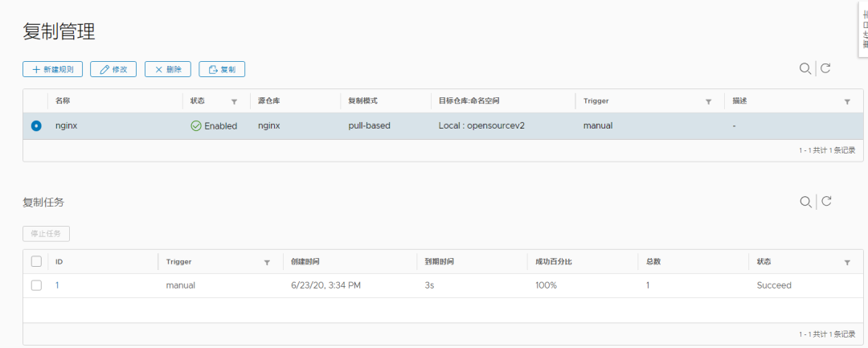Open the status column filter in rules table
The height and width of the screenshot is (348, 868).
(234, 101)
